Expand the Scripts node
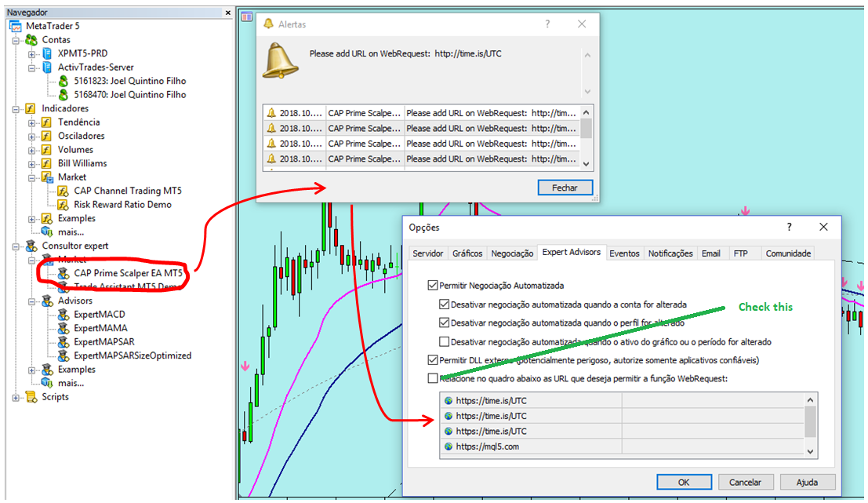Image resolution: width=868 pixels, height=503 pixels. pyautogui.click(x=16, y=398)
